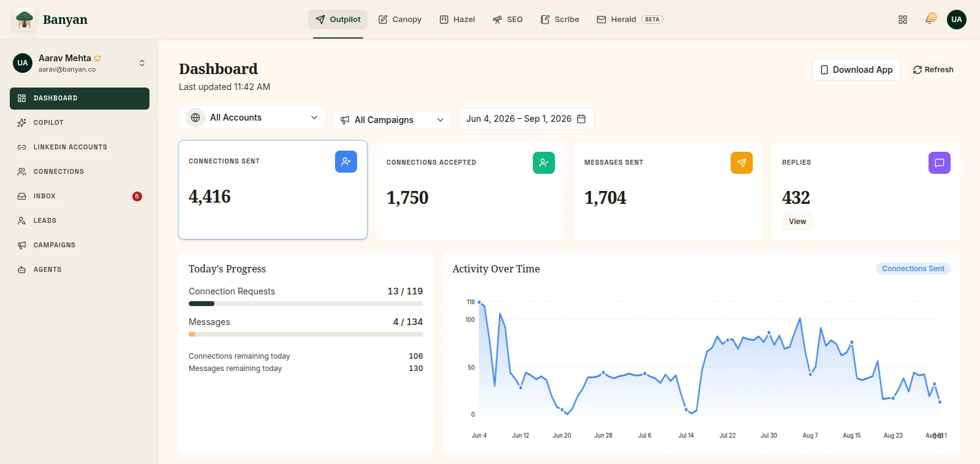This screenshot has width=980, height=464.
Task: Click the globe icon in All Accounts
Action: [195, 118]
